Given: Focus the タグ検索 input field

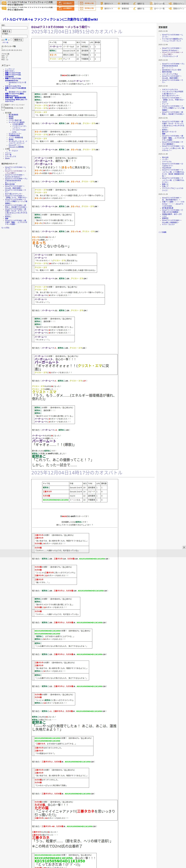Looking at the screenshot, I should tap(14, 36).
